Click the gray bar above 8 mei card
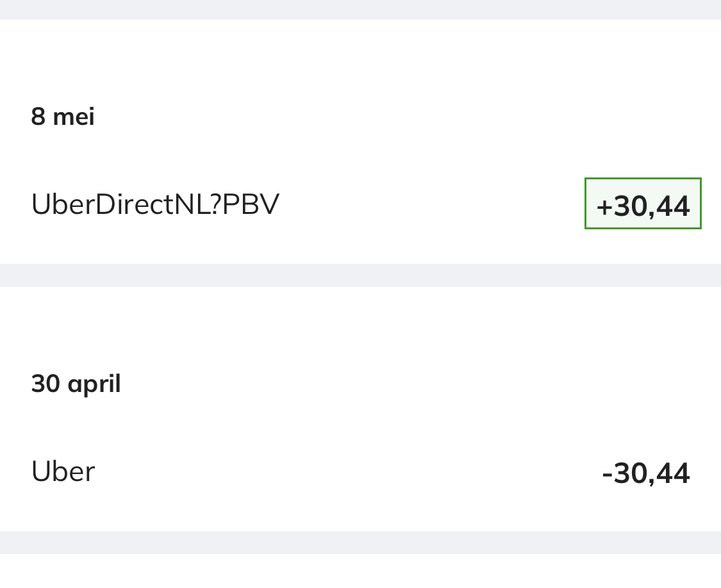 tap(360, 10)
